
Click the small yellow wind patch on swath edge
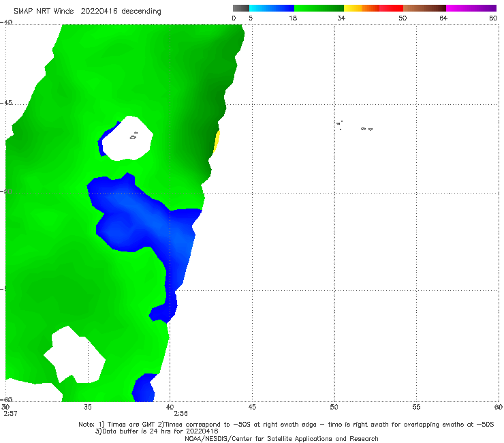217,141
